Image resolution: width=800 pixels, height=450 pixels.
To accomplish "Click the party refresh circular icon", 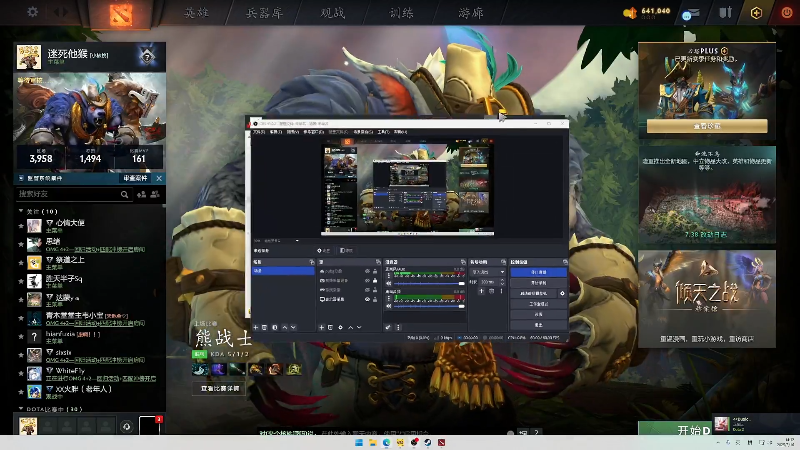I will [127, 426].
